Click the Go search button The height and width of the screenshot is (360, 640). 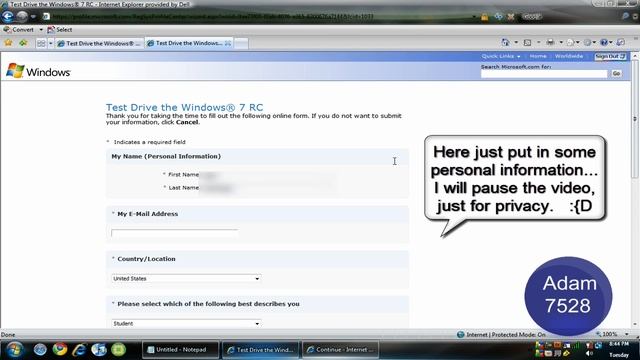[616, 73]
